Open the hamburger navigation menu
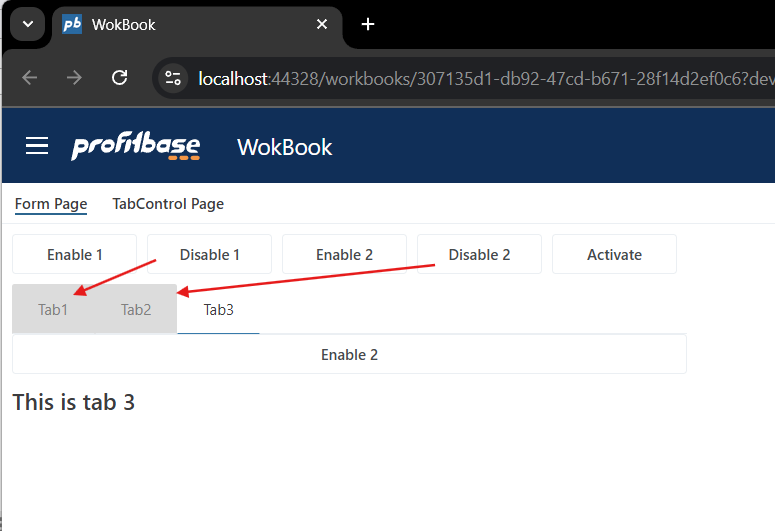Viewport: 775px width, 531px height. pos(37,147)
